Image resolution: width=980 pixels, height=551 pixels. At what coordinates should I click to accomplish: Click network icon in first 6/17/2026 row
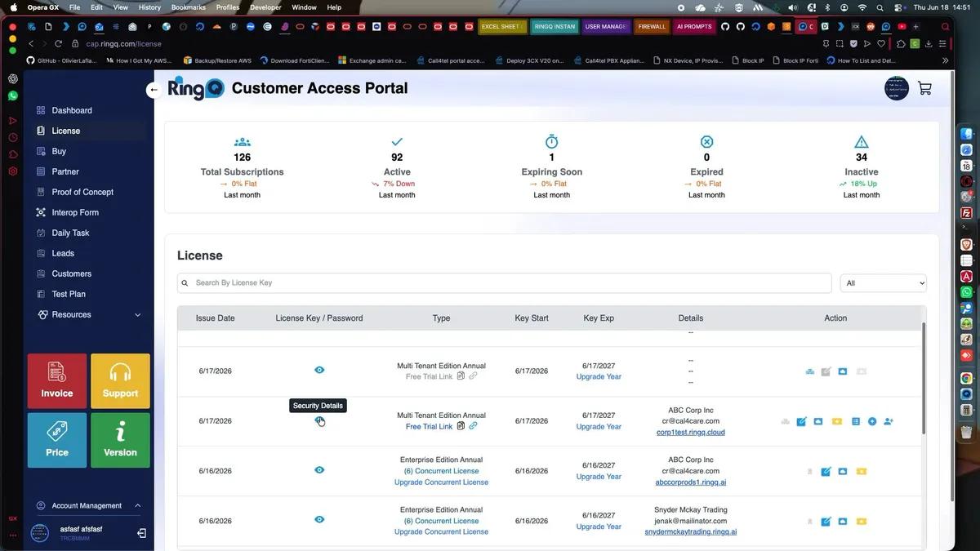pyautogui.click(x=809, y=371)
